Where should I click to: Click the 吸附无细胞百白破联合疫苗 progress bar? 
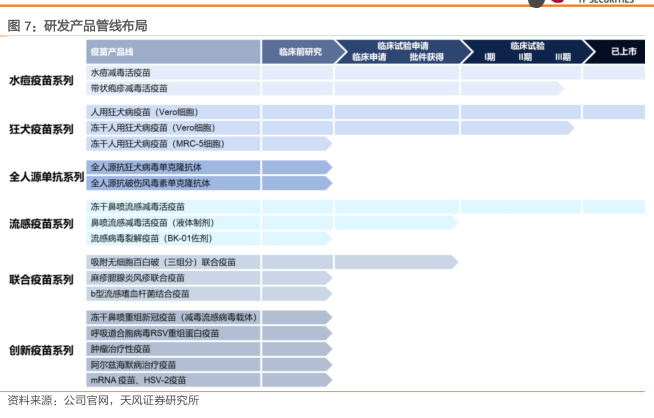pos(360,262)
